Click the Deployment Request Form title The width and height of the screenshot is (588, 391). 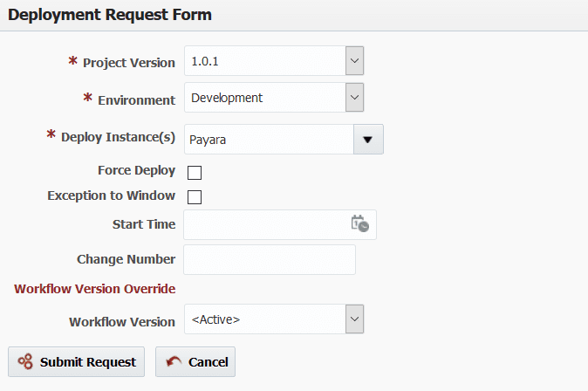pyautogui.click(x=110, y=15)
